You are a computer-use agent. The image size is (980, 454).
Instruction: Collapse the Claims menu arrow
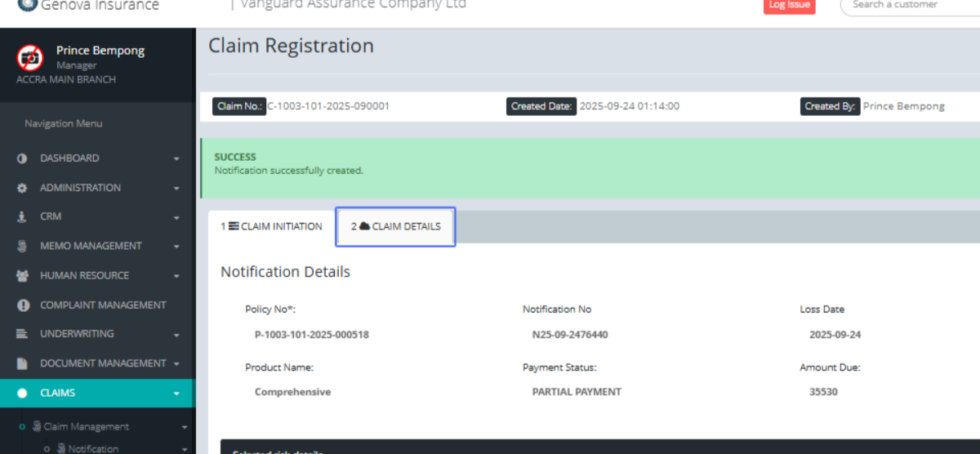176,394
